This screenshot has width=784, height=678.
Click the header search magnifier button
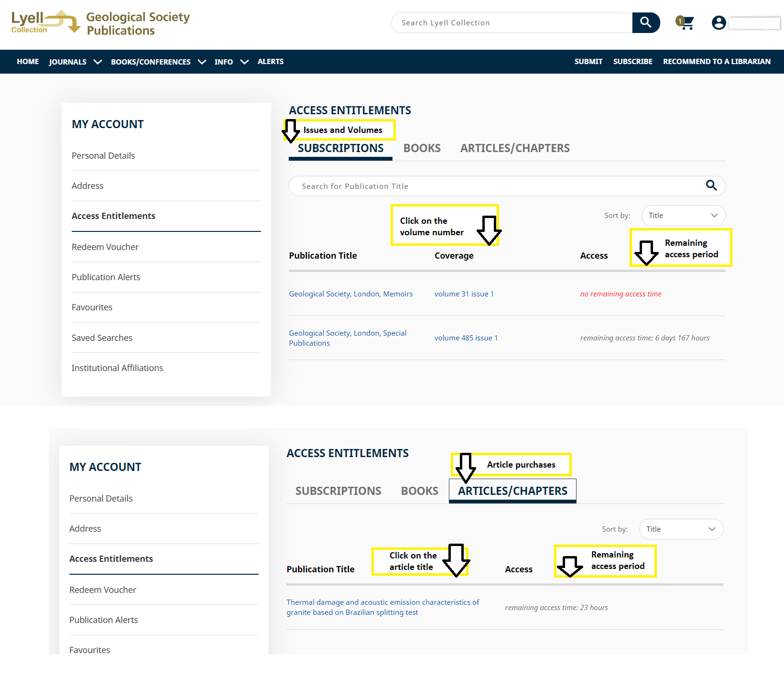645,22
